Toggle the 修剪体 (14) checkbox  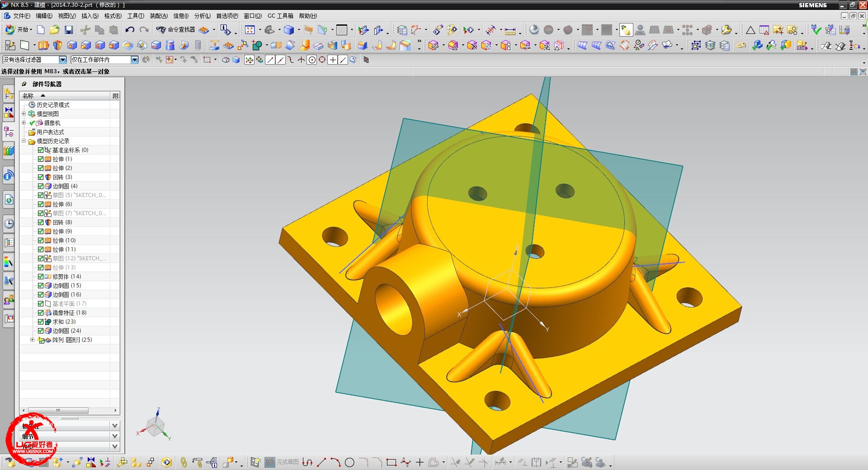(x=41, y=277)
